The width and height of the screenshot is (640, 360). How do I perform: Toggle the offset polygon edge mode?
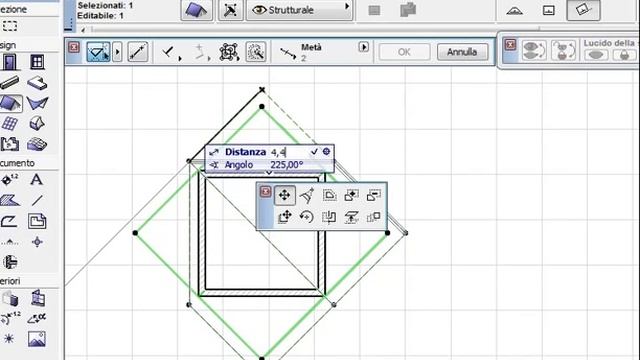coord(98,52)
